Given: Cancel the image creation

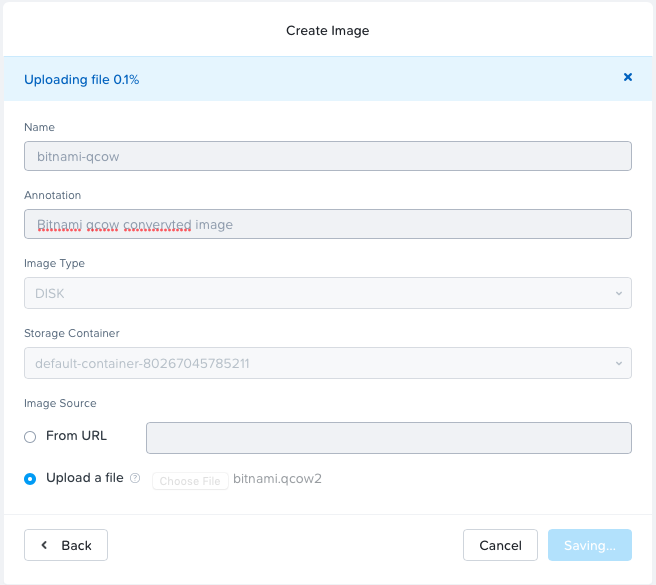Looking at the screenshot, I should click(500, 545).
